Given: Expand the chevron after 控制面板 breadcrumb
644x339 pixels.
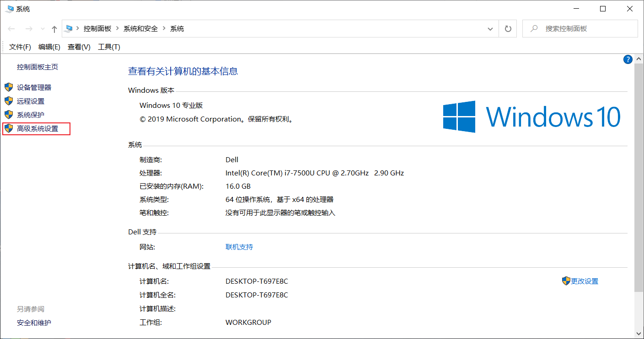Looking at the screenshot, I should tap(118, 28).
